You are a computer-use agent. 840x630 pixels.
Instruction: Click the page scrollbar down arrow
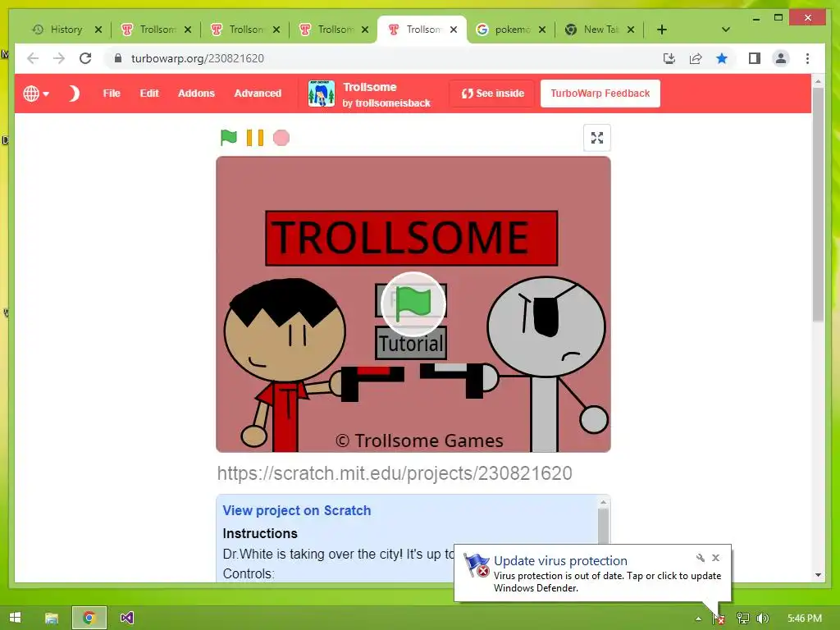(818, 575)
